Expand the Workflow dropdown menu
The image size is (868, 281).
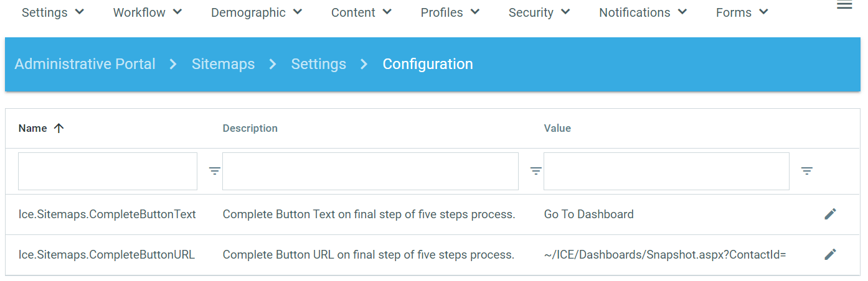tap(148, 12)
